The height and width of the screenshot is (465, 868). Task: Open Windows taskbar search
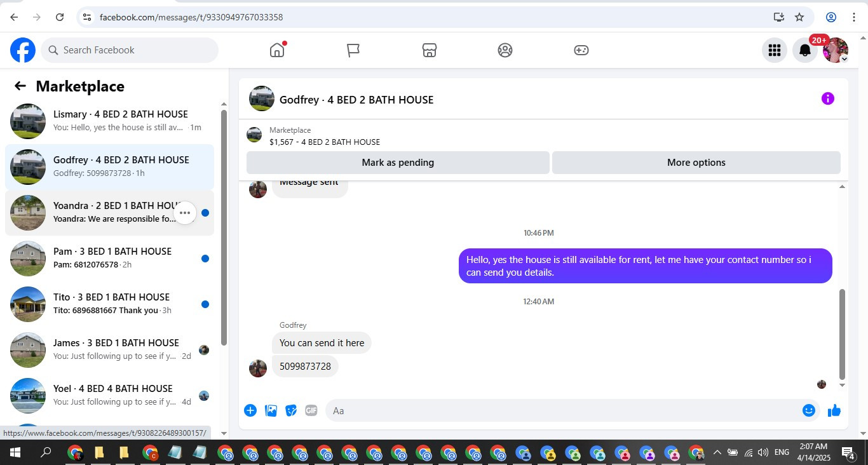point(46,453)
